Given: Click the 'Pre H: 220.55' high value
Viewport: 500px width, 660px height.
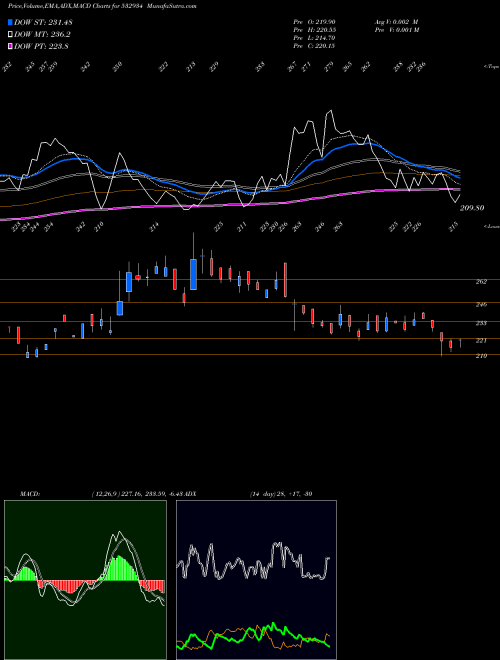Looking at the screenshot, I should coord(314,30).
